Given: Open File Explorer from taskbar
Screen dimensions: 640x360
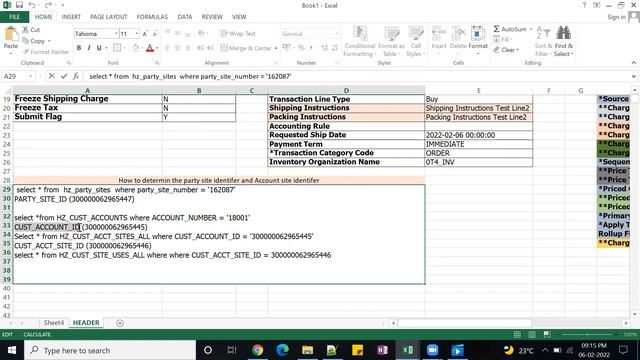Looking at the screenshot, I should [307, 350].
